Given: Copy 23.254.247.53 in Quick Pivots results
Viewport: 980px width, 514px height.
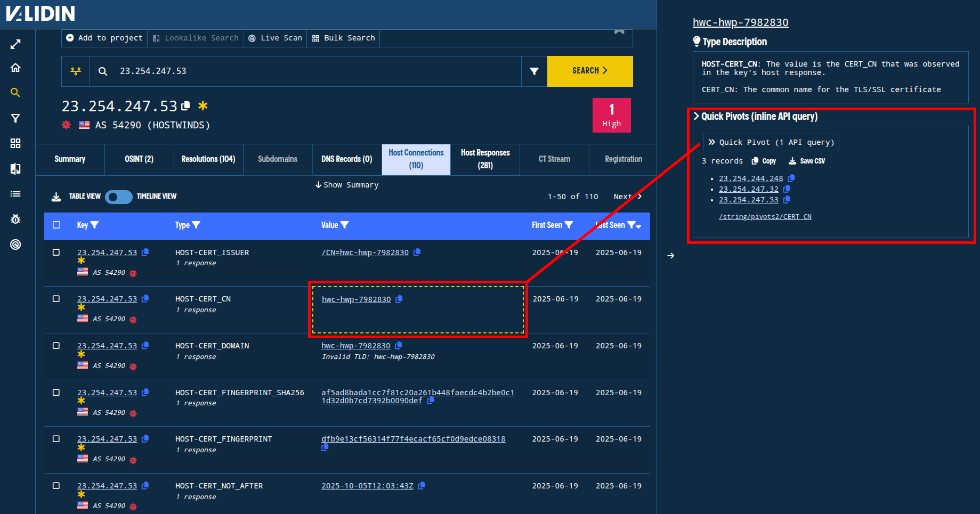Looking at the screenshot, I should click(x=787, y=200).
